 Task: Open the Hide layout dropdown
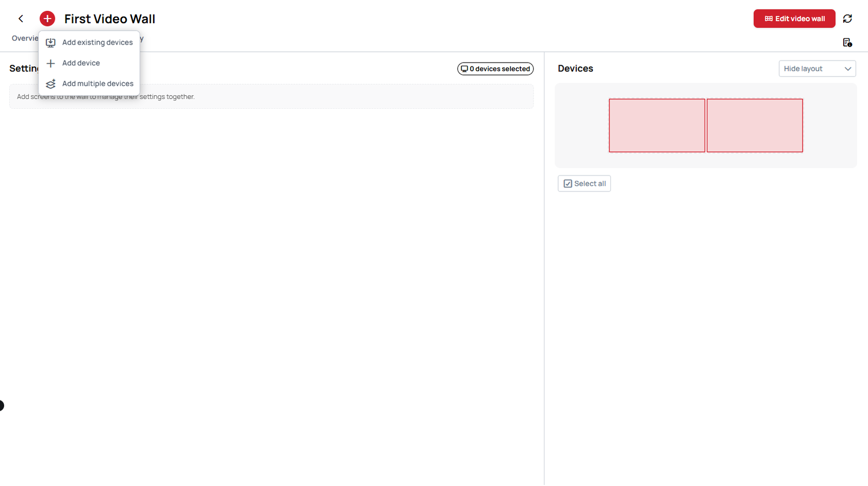(x=817, y=69)
